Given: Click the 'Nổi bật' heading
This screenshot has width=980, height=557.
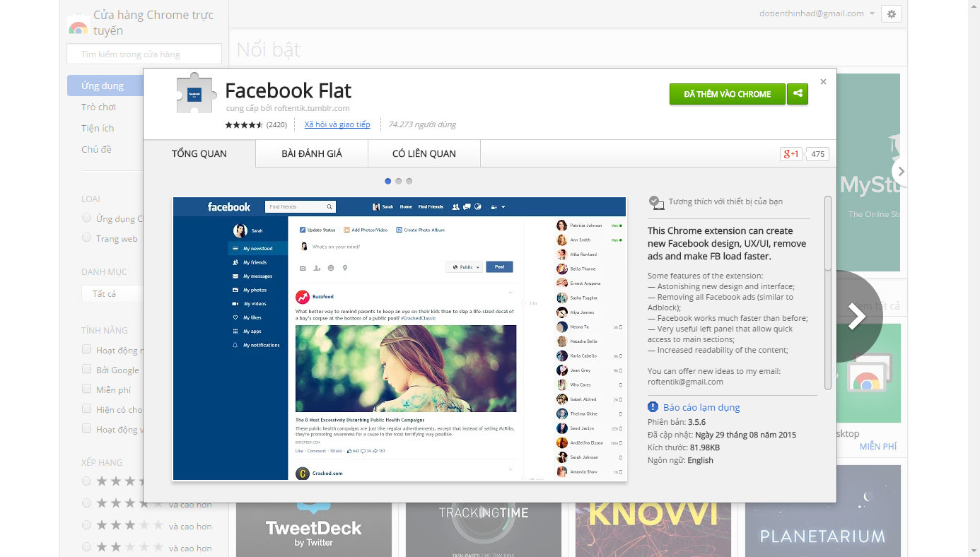Looking at the screenshot, I should pos(269,49).
